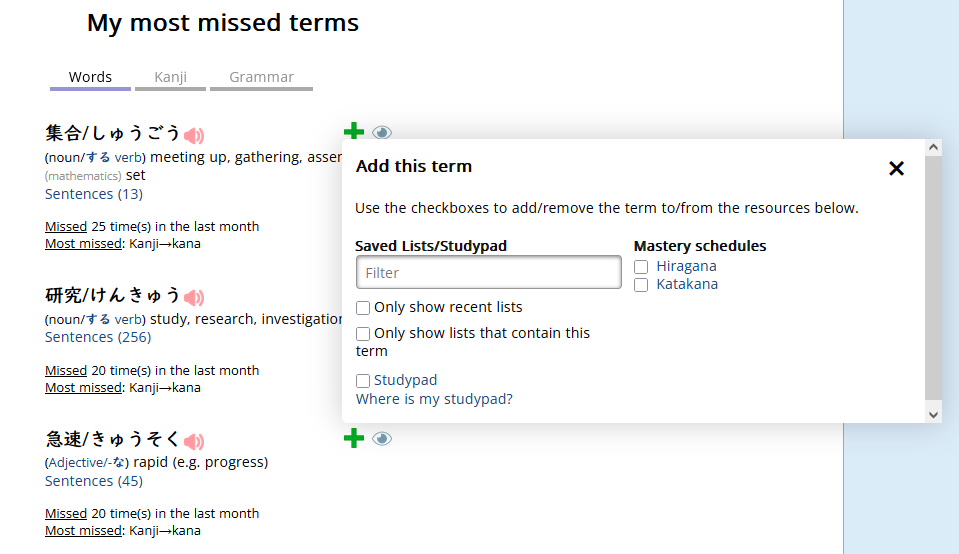Click green plus icon next to 急速
Image resolution: width=959 pixels, height=554 pixels.
354,438
